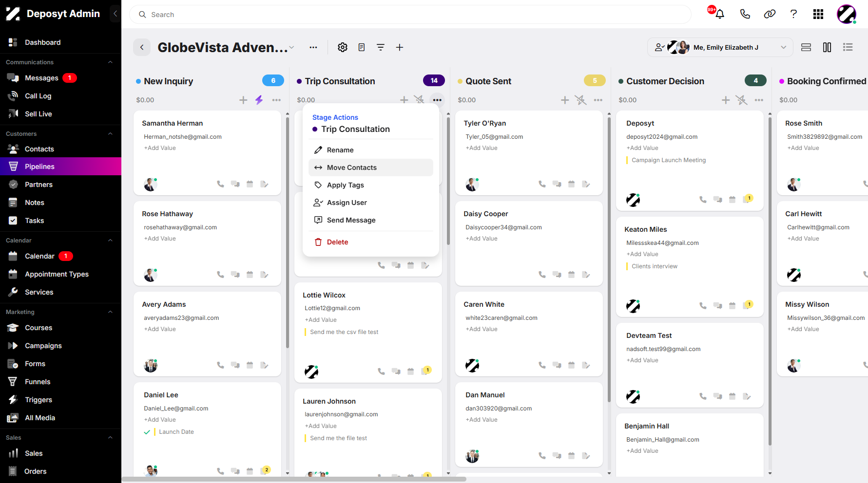The image size is (868, 483).
Task: Select Delete in Stage Actions menu
Action: (371, 242)
